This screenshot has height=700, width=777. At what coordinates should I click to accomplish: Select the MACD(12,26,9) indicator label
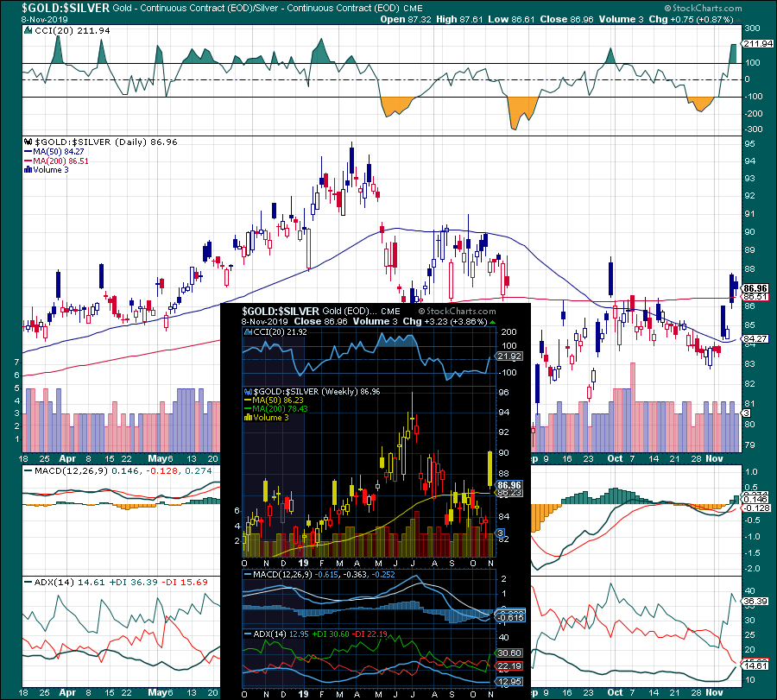pyautogui.click(x=71, y=470)
